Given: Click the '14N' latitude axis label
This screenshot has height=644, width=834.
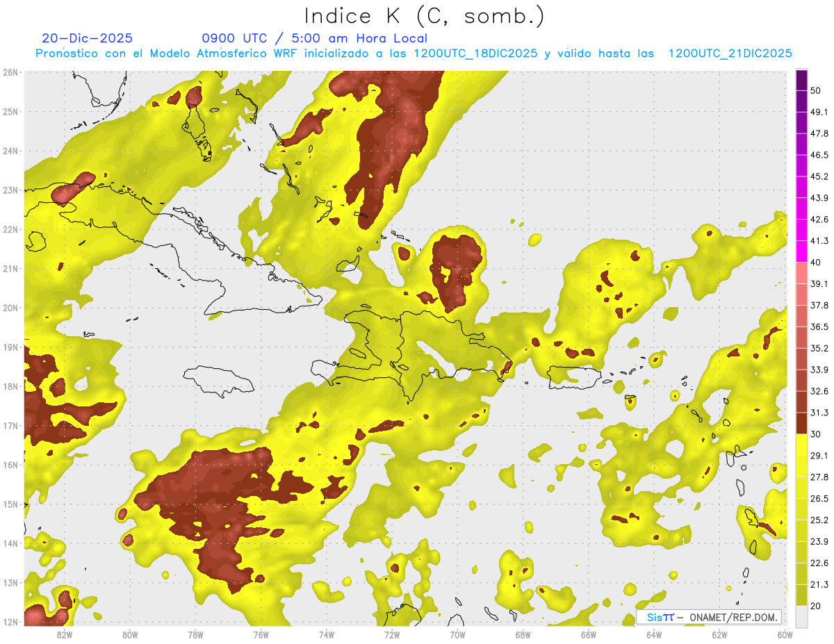Looking at the screenshot, I should (10, 543).
